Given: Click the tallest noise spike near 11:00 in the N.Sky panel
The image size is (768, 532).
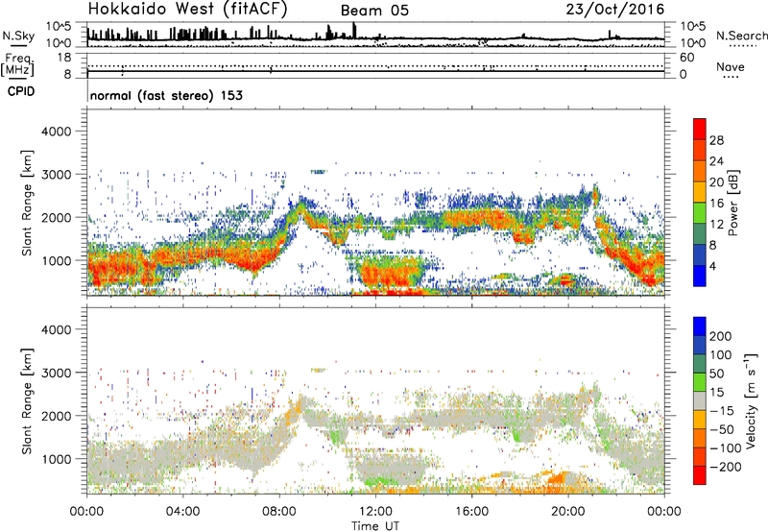Looking at the screenshot, I should [354, 31].
